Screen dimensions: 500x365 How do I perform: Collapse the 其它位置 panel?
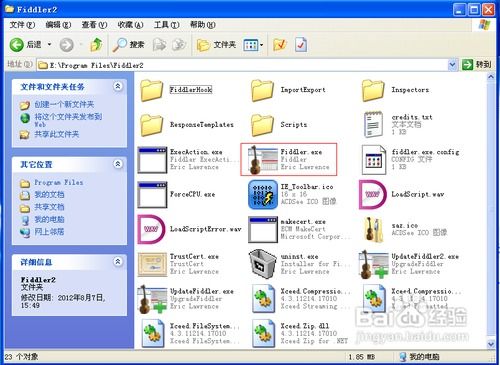coord(118,164)
